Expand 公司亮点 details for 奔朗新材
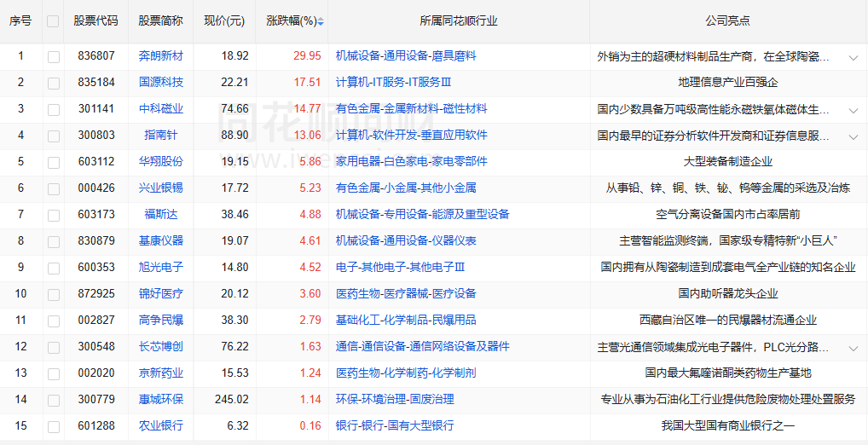This screenshot has height=445, width=868. point(853,58)
